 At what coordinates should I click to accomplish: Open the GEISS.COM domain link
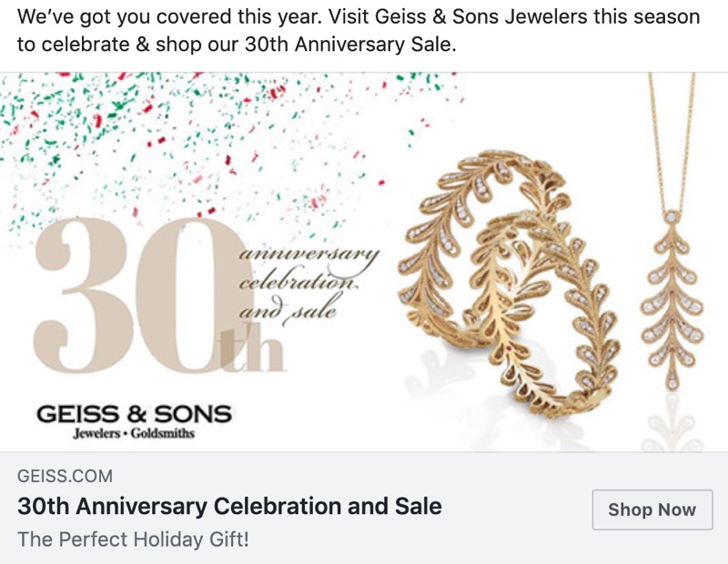click(65, 476)
